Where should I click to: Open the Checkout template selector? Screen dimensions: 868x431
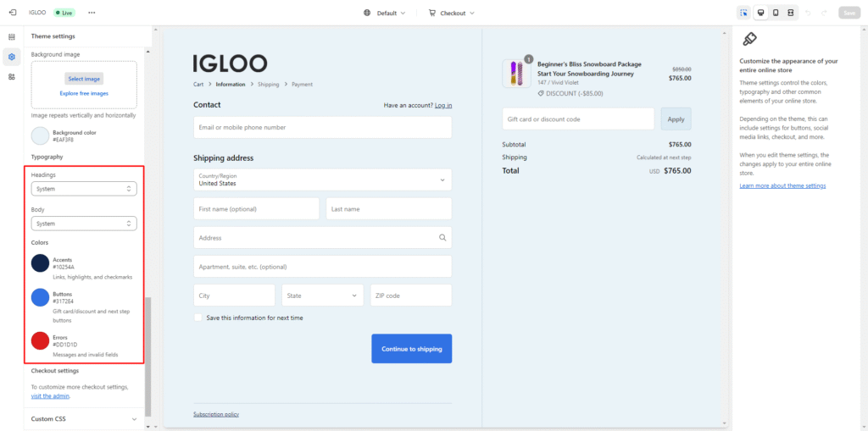pyautogui.click(x=451, y=13)
